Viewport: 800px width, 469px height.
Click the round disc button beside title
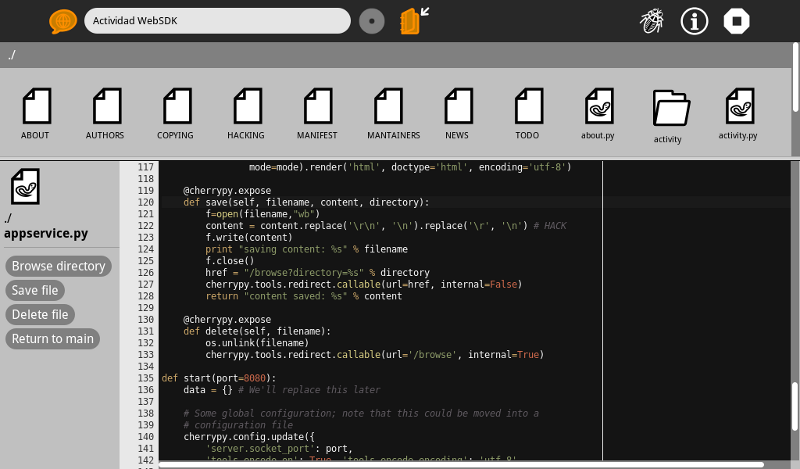pyautogui.click(x=372, y=21)
